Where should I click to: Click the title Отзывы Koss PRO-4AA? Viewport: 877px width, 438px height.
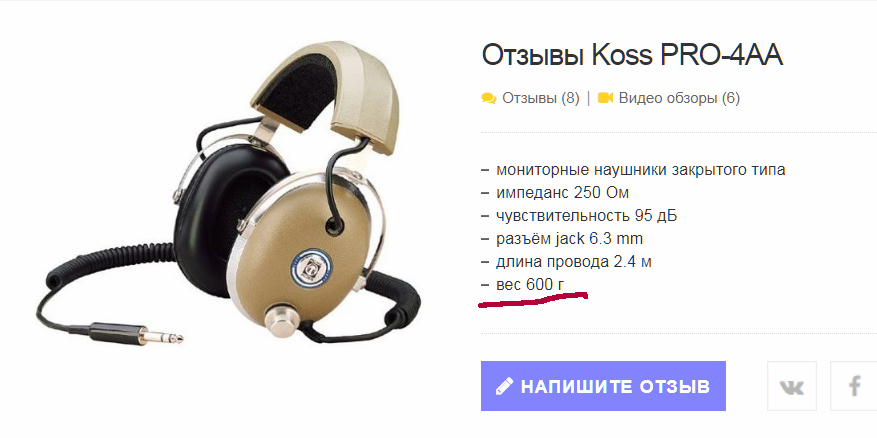[632, 55]
